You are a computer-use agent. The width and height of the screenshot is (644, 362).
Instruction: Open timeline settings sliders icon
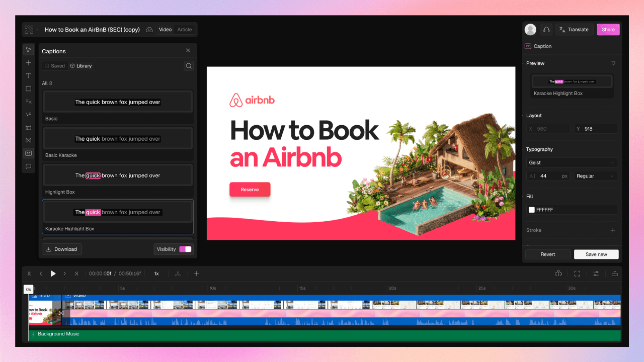(596, 274)
